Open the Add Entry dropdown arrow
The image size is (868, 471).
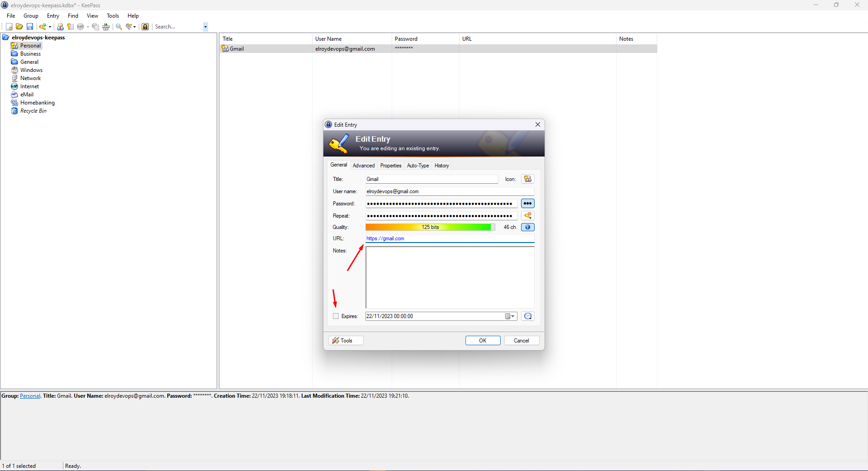(50, 27)
